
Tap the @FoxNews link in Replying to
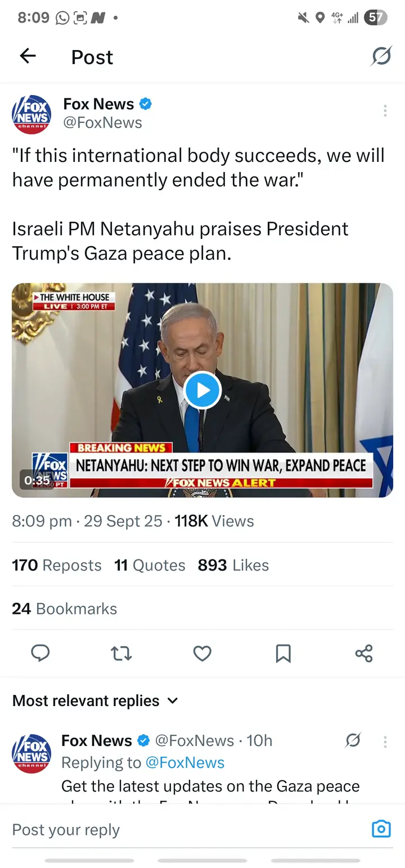pos(184,762)
